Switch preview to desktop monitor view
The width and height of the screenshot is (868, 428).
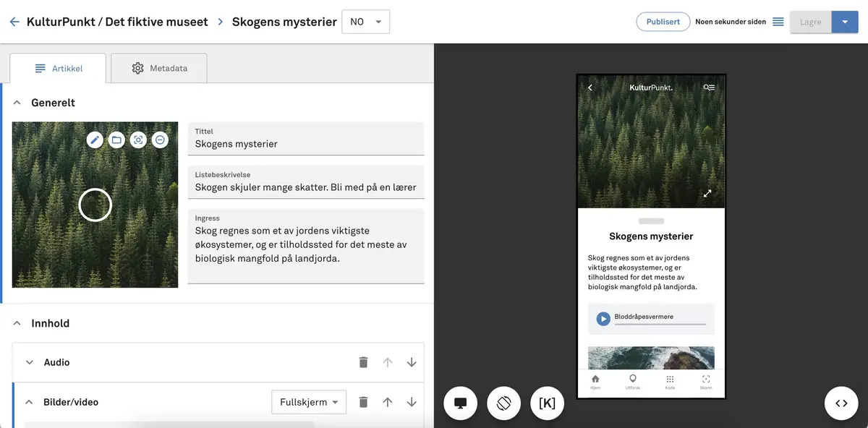point(460,403)
